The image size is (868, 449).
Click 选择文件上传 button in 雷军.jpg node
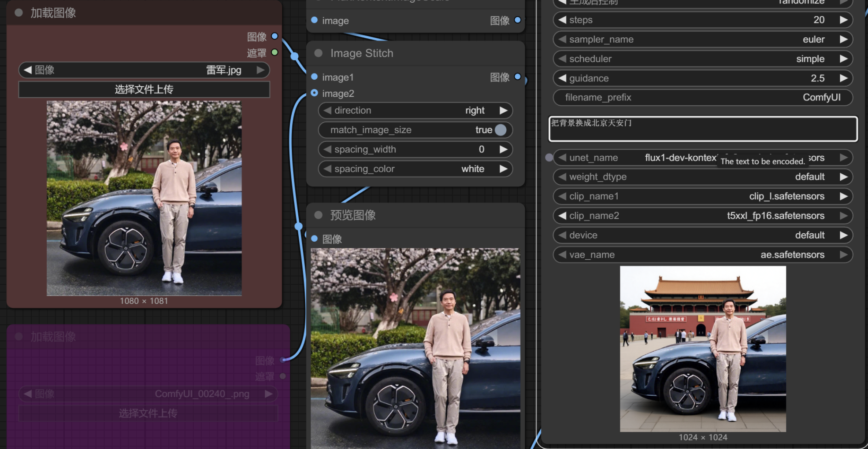[x=144, y=89]
